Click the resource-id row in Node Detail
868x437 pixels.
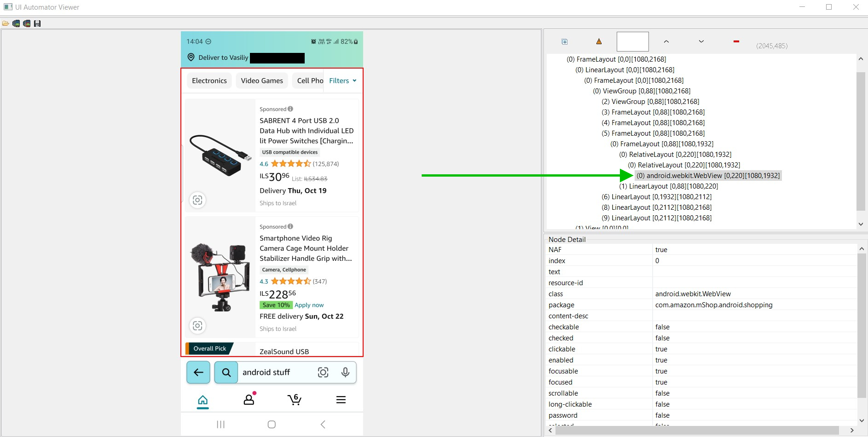click(701, 283)
